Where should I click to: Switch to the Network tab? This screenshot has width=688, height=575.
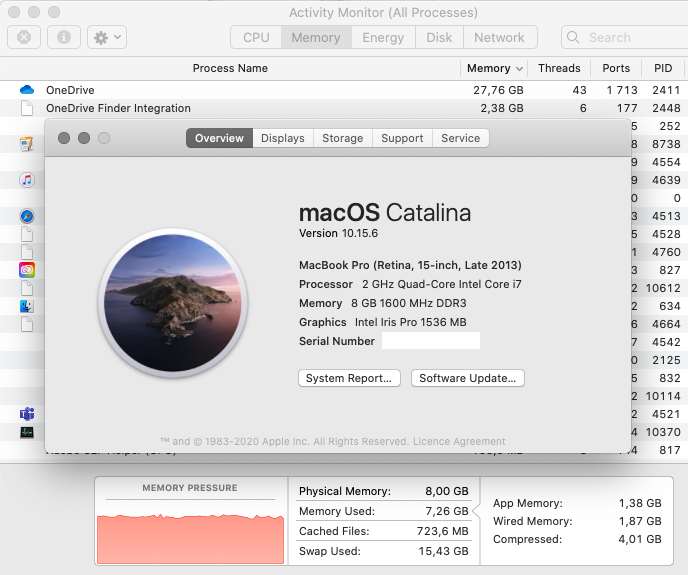click(x=499, y=37)
